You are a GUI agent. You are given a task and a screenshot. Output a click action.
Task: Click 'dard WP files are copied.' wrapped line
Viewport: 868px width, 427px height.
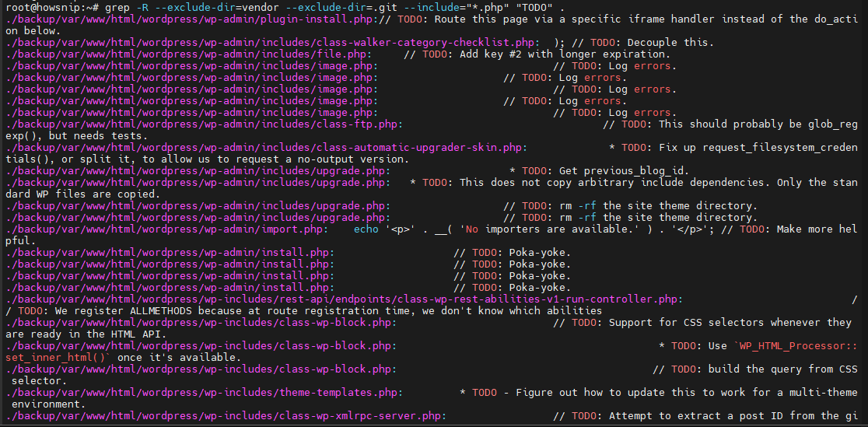coord(82,194)
